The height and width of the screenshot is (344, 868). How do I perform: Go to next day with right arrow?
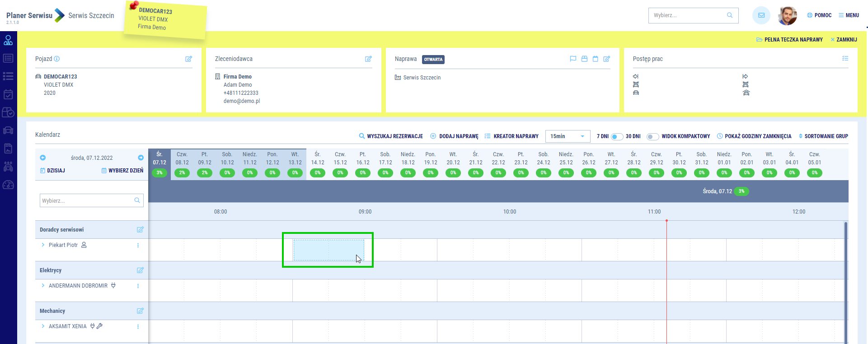point(141,158)
